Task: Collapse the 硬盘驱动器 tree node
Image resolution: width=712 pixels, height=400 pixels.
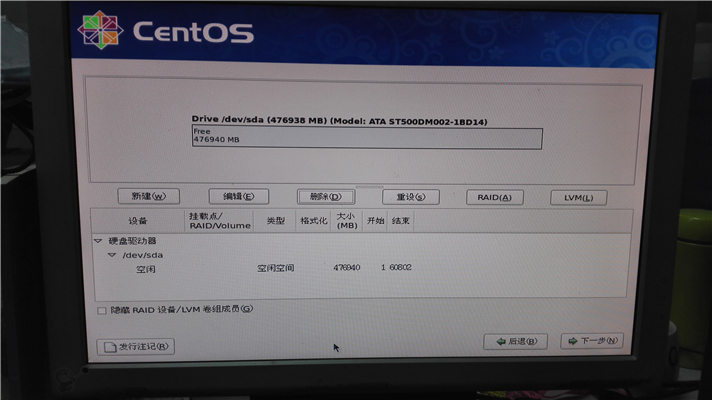Action: pos(98,241)
